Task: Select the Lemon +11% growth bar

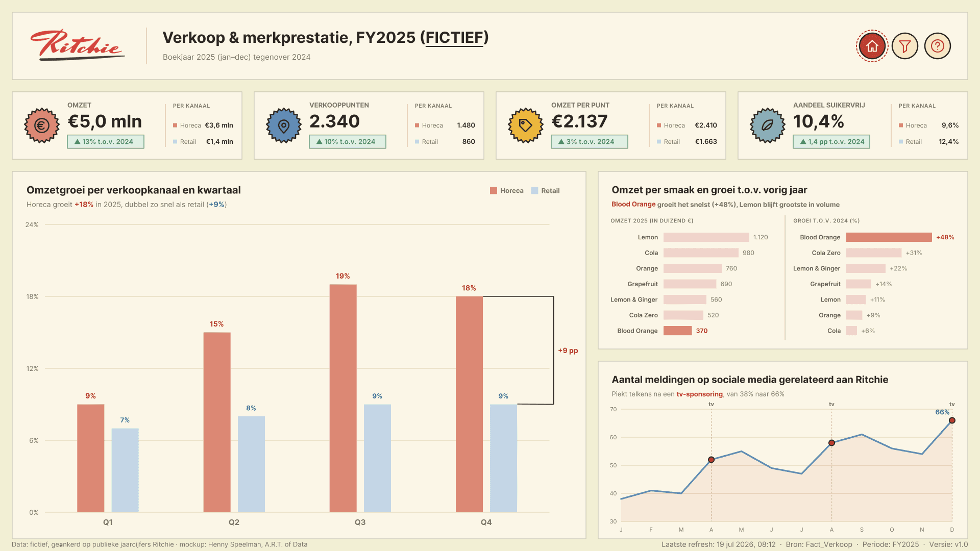Action: coord(856,300)
